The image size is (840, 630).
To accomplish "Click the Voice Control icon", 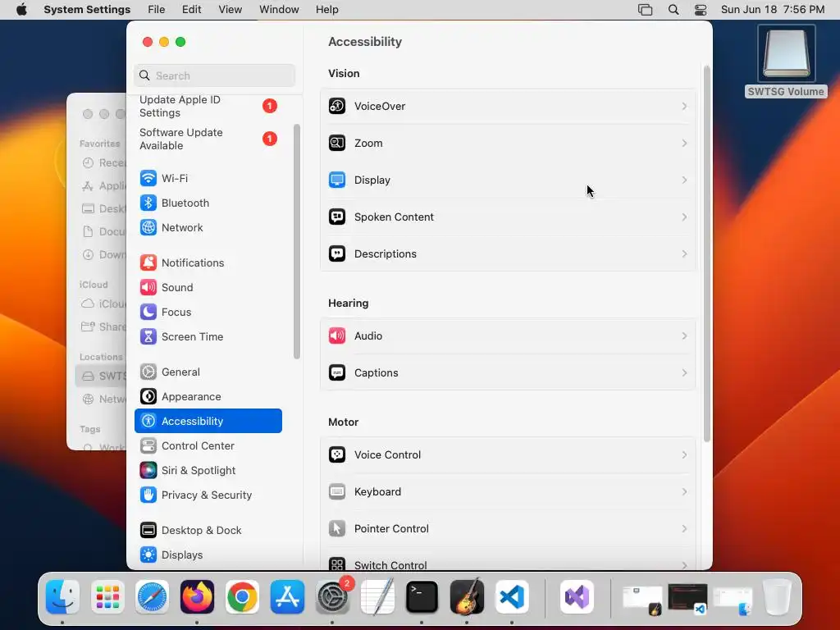I will [x=337, y=454].
